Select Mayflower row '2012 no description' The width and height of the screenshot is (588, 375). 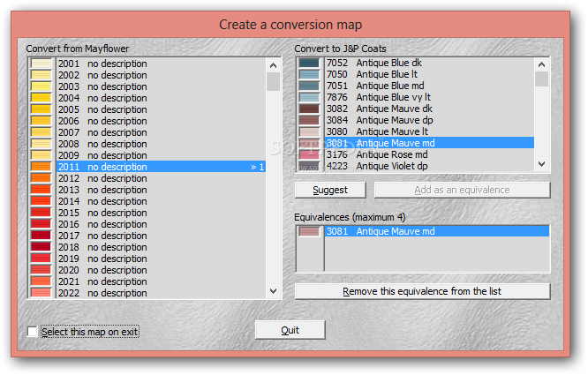point(162,178)
